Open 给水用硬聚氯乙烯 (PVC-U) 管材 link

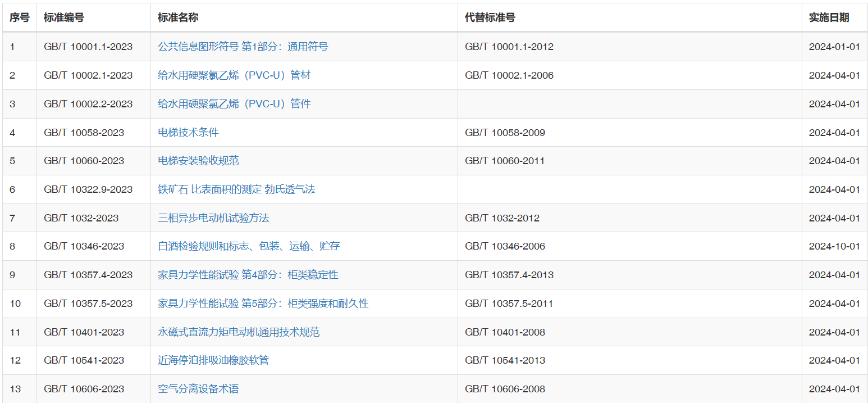tap(234, 75)
